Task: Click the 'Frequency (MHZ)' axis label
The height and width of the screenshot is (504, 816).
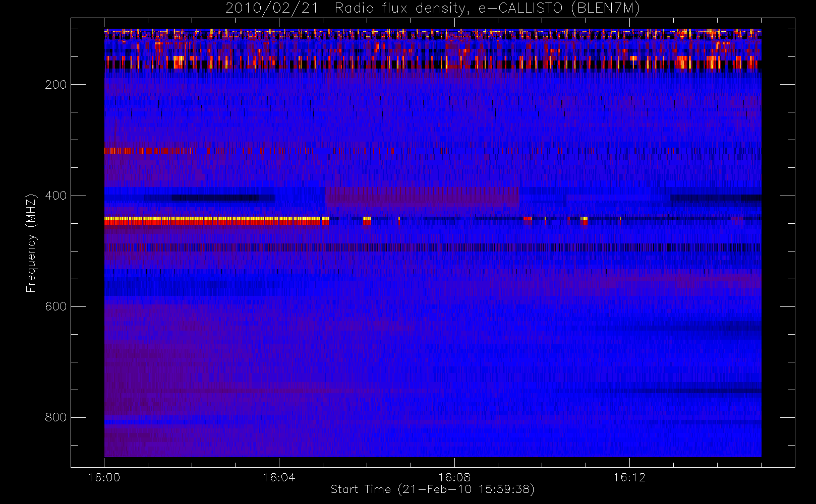Action: (31, 243)
